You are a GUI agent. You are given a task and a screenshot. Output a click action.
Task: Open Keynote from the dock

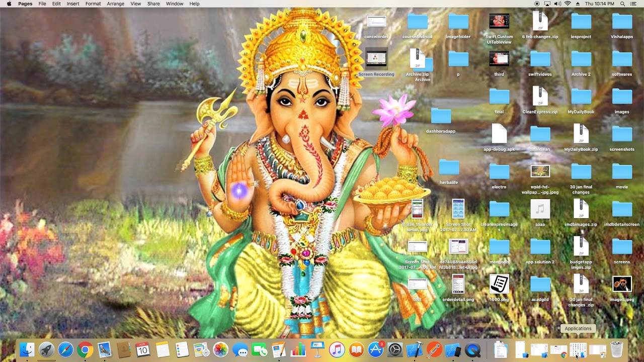pyautogui.click(x=317, y=349)
